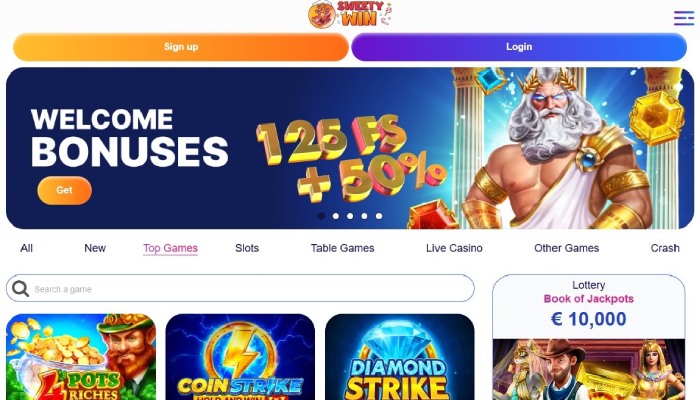Open the hamburger menu icon
The image size is (700, 400).
[683, 18]
